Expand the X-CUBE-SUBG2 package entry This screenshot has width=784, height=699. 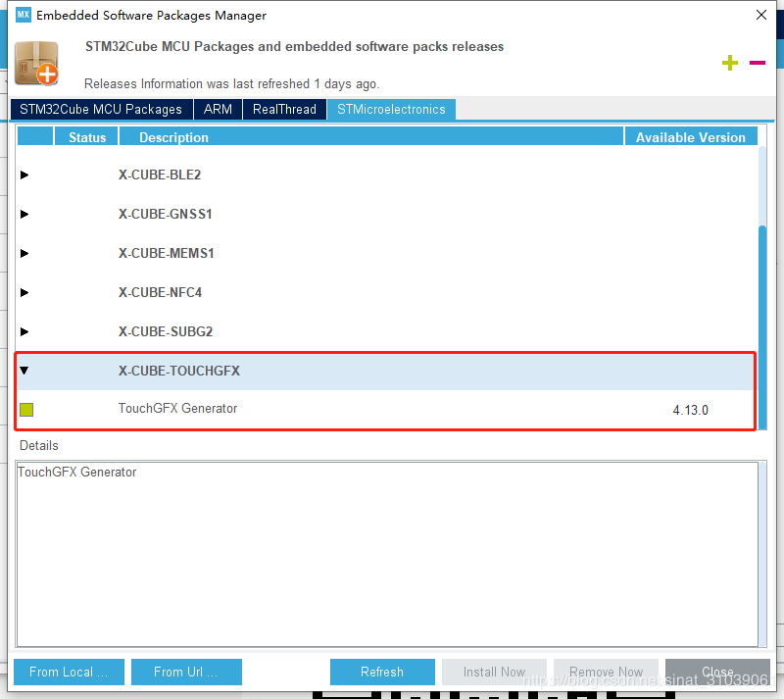point(24,331)
